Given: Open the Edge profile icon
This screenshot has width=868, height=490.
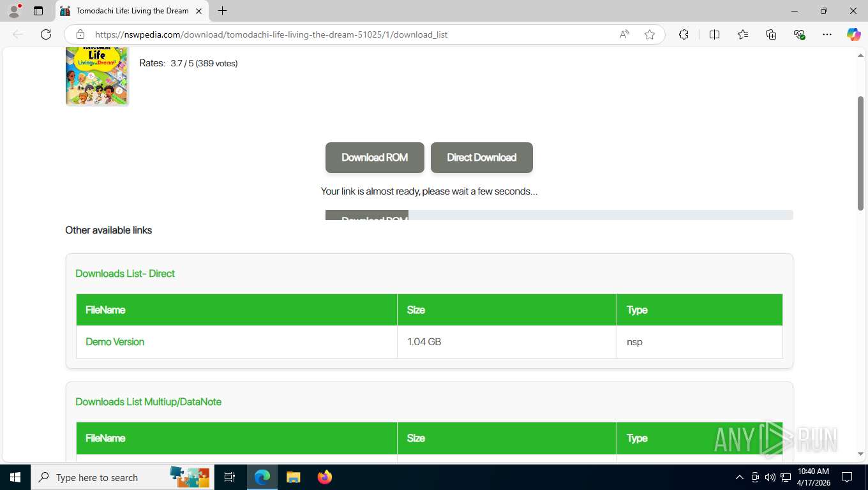Looking at the screenshot, I should (13, 11).
